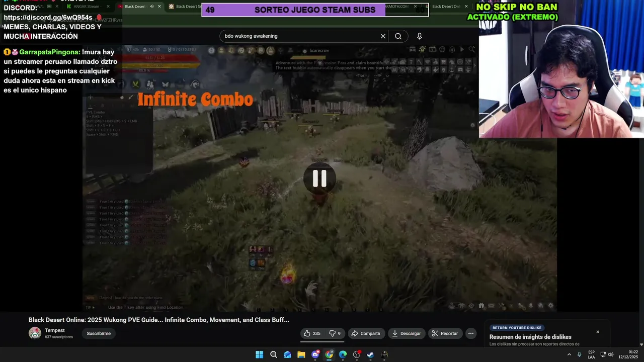This screenshot has height=362, width=644.
Task: Open the Recortar clip tool
Action: pos(445,333)
